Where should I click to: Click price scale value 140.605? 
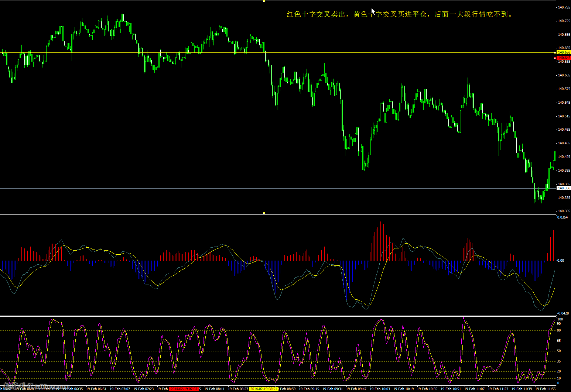[x=564, y=75]
